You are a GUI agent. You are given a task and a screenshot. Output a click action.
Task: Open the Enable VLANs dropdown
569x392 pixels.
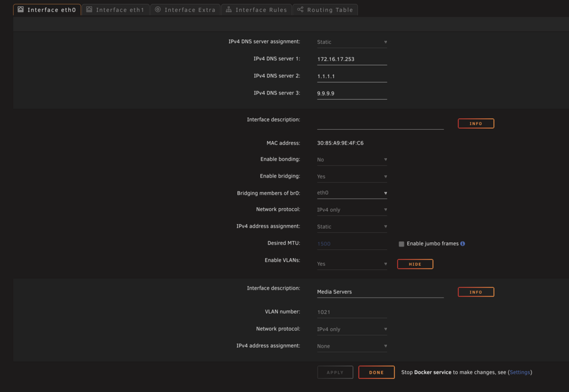click(x=352, y=264)
